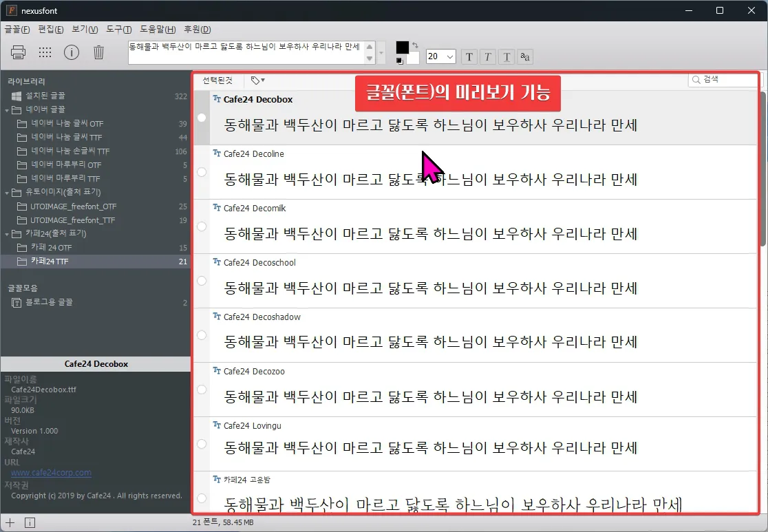Open font properties info icon
The height and width of the screenshot is (532, 768).
[72, 52]
